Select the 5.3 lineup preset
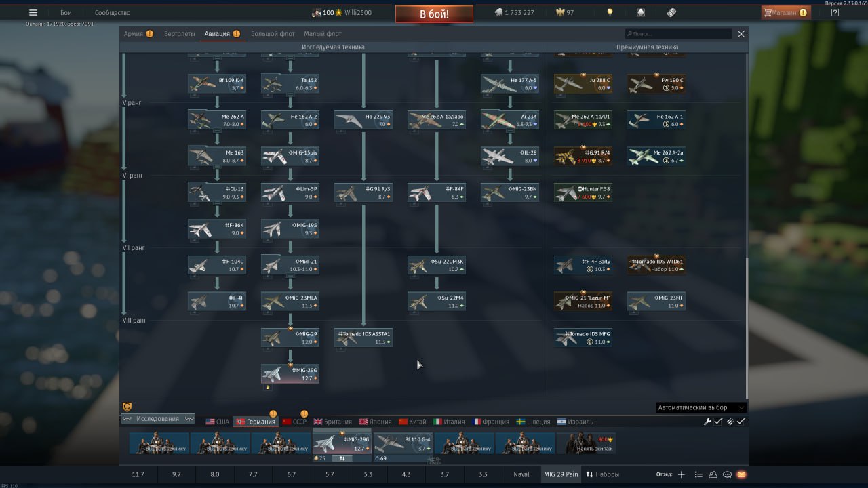 pyautogui.click(x=368, y=474)
